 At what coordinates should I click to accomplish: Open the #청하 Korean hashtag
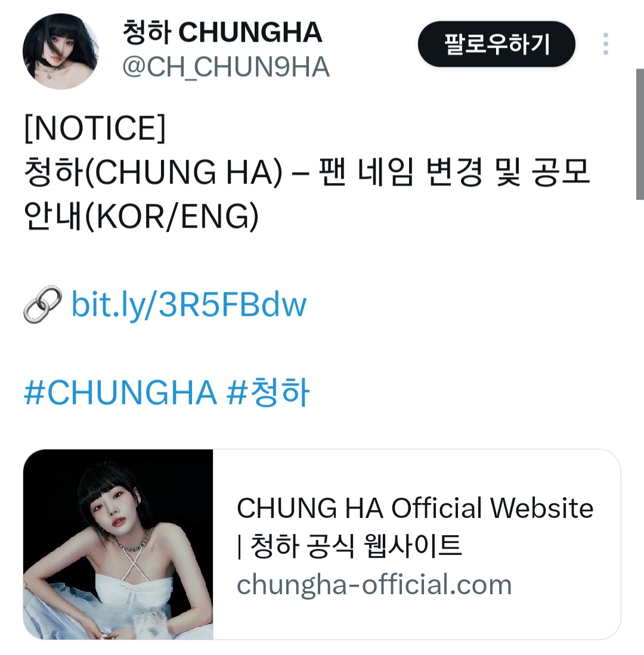tap(268, 392)
